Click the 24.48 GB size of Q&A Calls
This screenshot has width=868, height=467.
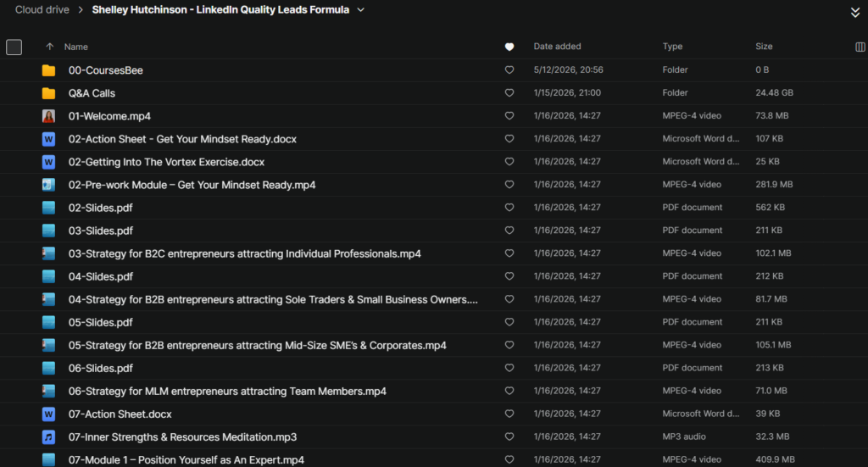(775, 92)
